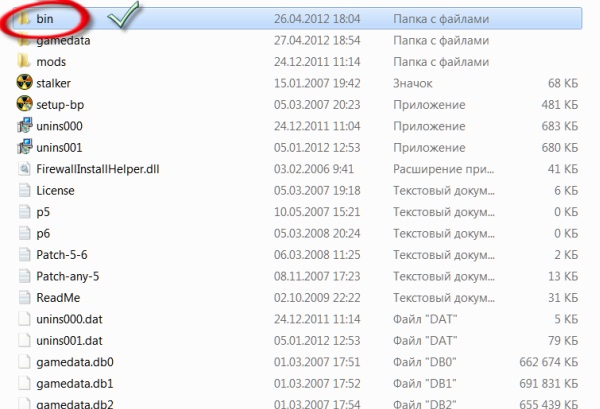Select the unins001.dat file
The width and height of the screenshot is (600, 409).
(68, 339)
